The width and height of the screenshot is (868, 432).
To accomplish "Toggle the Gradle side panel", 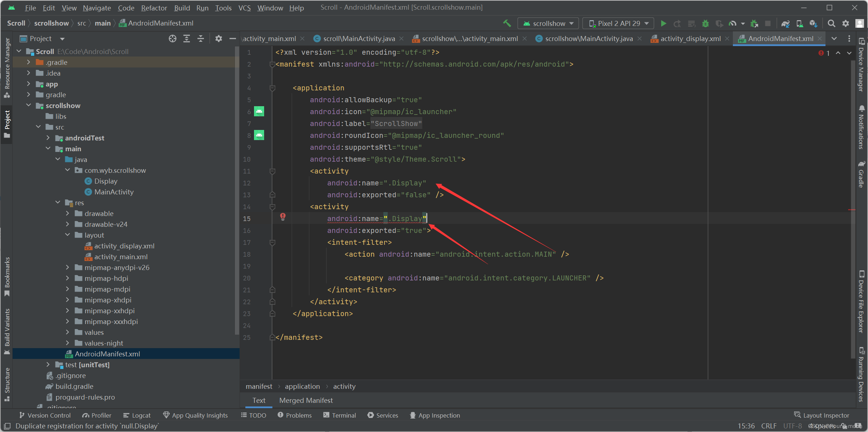I will (861, 174).
